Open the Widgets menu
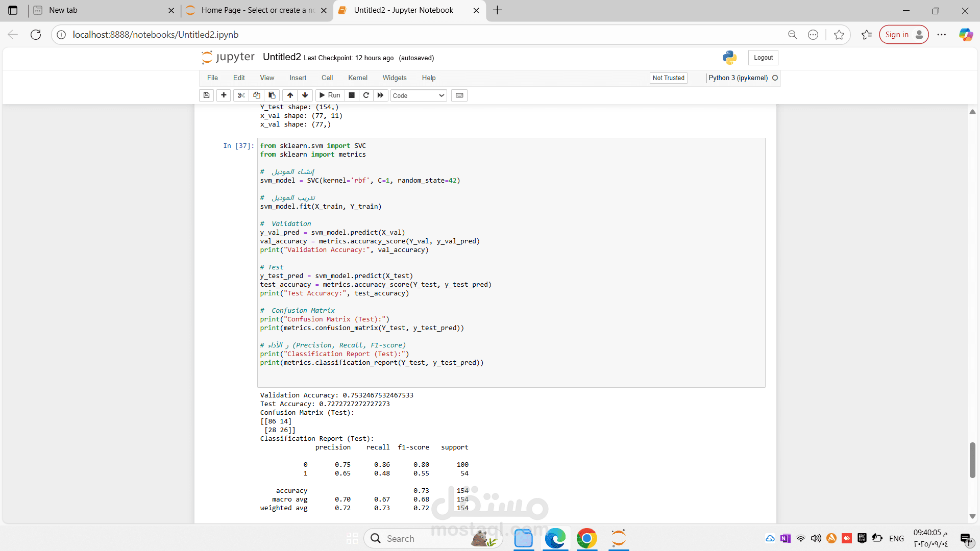 (x=394, y=78)
